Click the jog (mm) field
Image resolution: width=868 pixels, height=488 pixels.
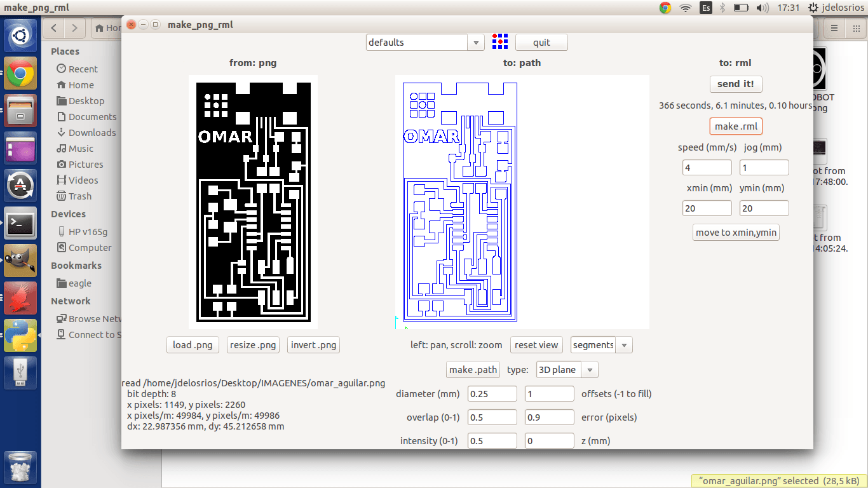(x=764, y=168)
